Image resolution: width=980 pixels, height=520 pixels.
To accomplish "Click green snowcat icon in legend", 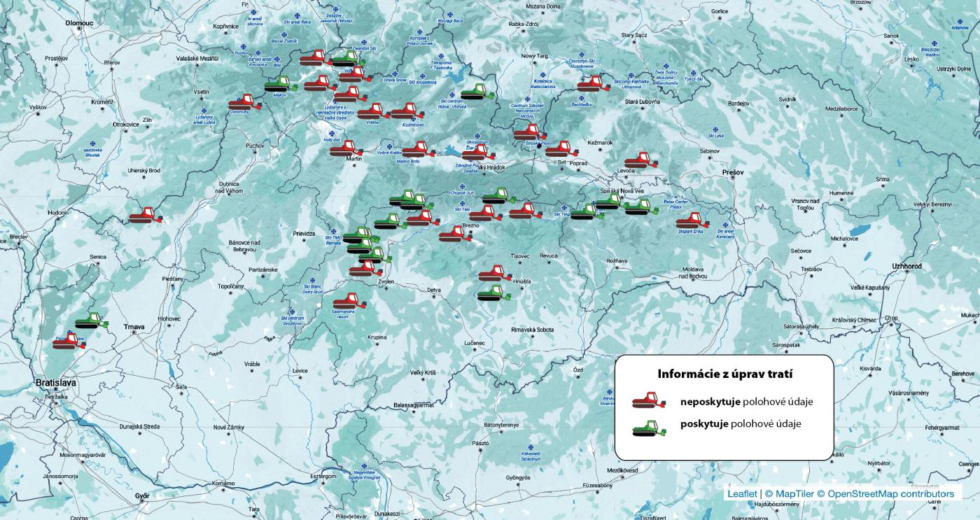I will [x=649, y=427].
